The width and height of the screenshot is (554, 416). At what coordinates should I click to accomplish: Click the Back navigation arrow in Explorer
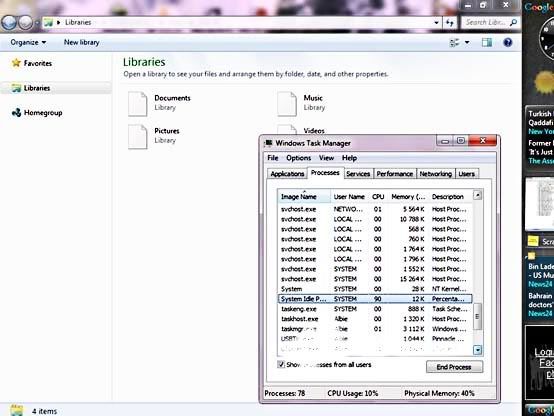coord(9,23)
